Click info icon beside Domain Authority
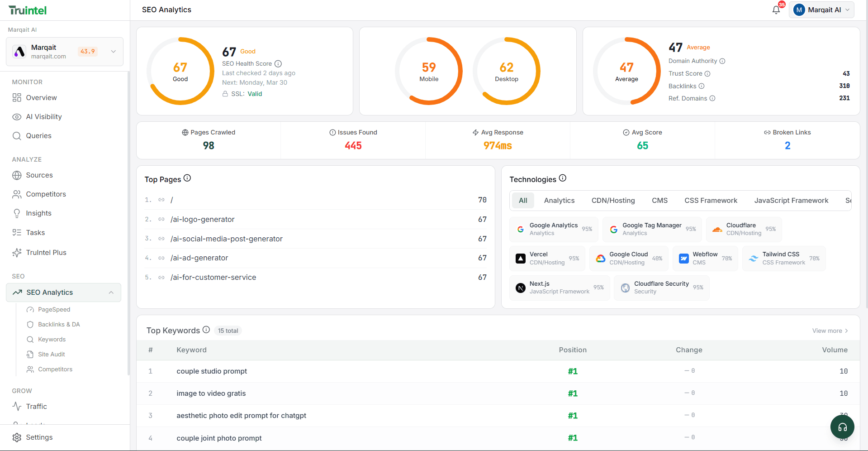Image resolution: width=868 pixels, height=451 pixels. [x=722, y=61]
